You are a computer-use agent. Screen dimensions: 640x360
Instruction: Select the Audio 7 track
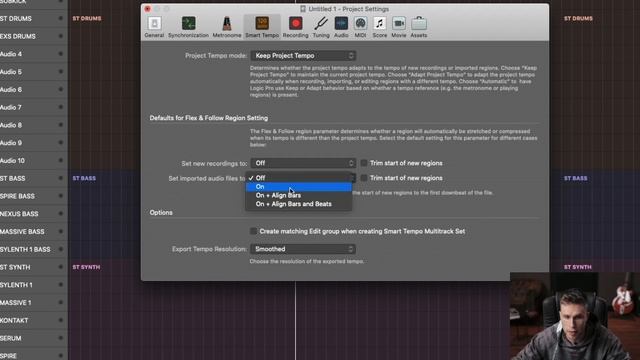tap(33, 107)
